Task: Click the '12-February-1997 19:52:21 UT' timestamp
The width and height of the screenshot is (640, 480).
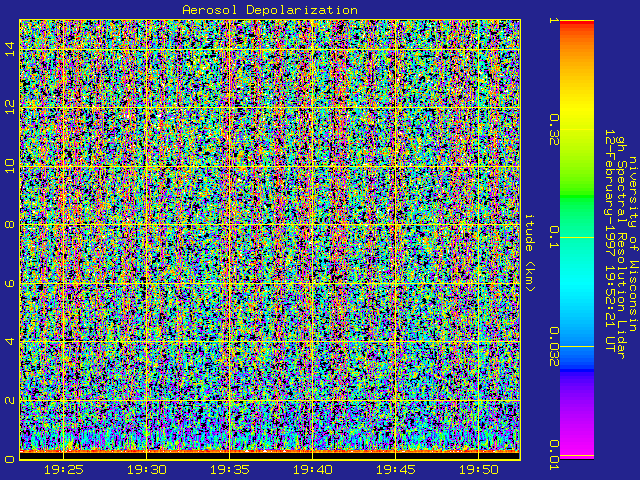Action: coord(610,240)
